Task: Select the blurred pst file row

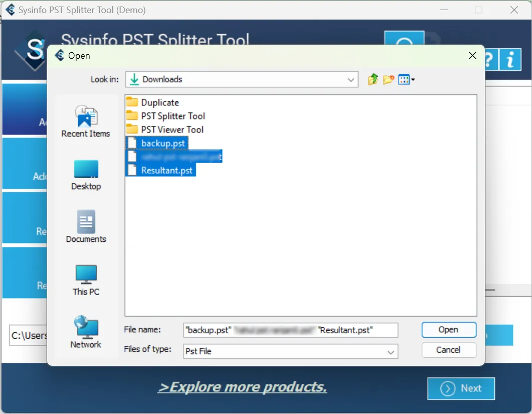Action: click(174, 157)
